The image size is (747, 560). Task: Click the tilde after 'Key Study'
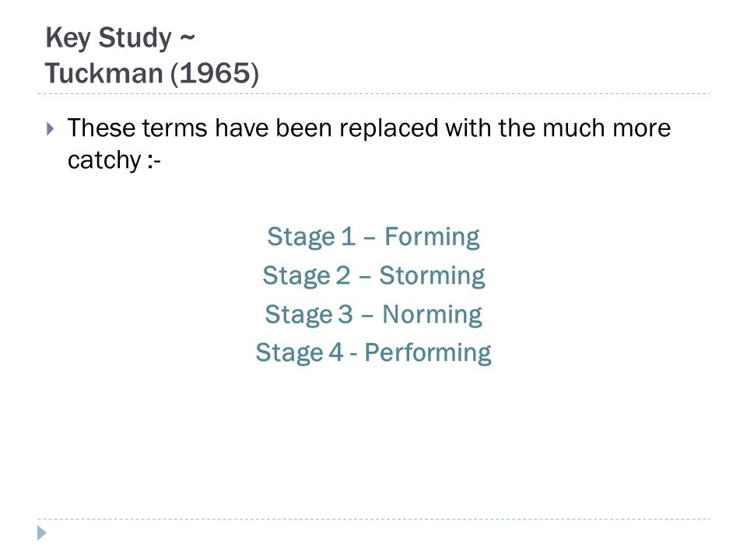coord(188,37)
